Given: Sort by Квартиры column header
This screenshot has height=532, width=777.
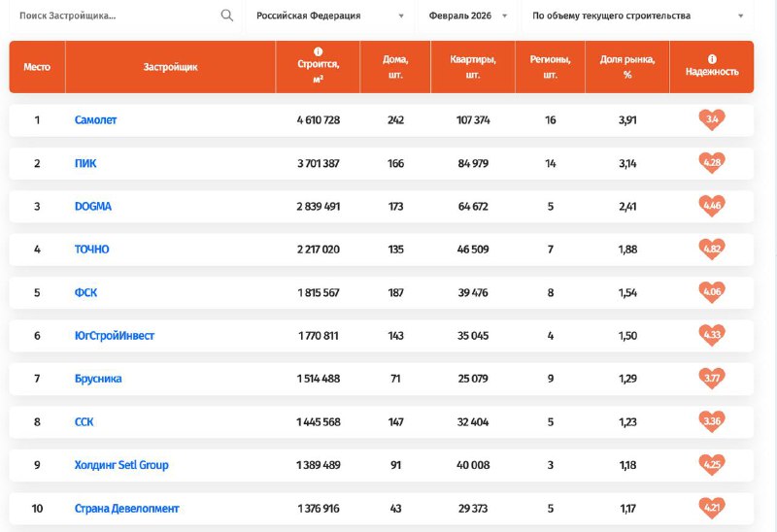Looking at the screenshot, I should tap(473, 67).
